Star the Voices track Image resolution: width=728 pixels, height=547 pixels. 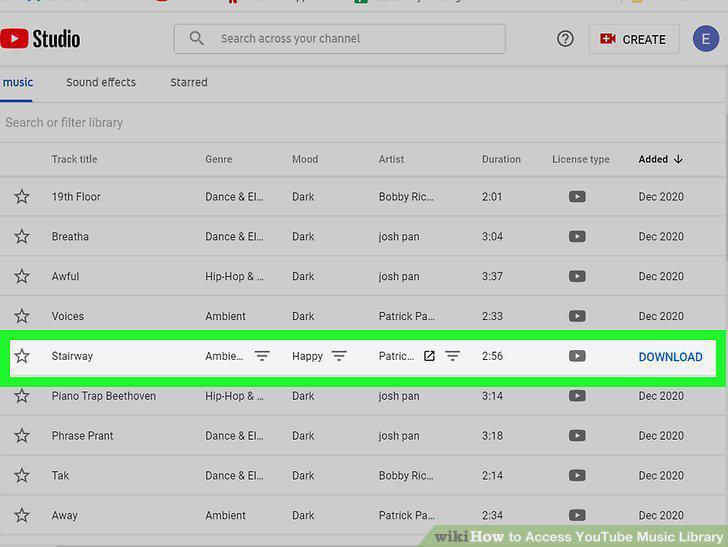(x=22, y=316)
